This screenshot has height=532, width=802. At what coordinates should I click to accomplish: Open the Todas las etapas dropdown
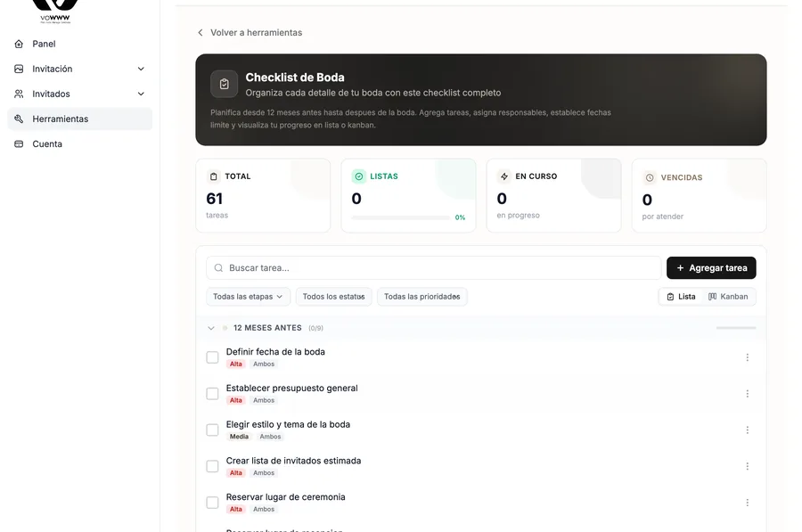(x=248, y=297)
